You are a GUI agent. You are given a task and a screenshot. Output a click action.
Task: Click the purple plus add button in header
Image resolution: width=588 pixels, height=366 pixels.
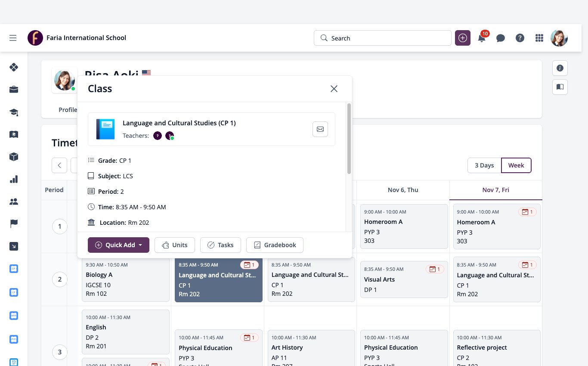coord(463,38)
